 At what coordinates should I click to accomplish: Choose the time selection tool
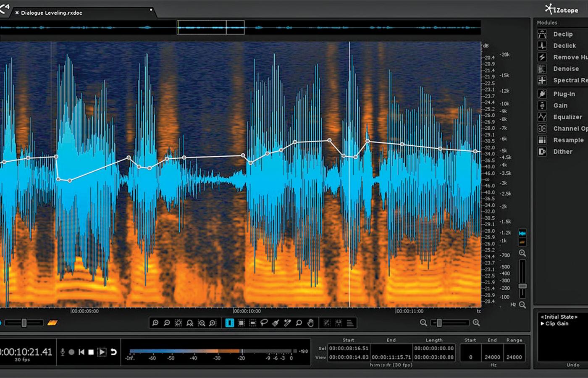pos(229,323)
